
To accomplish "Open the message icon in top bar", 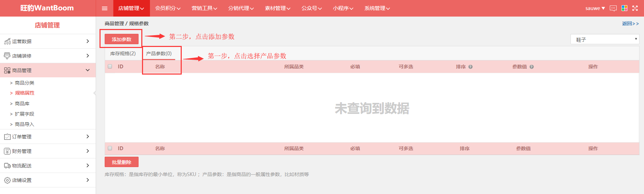I will [x=613, y=8].
